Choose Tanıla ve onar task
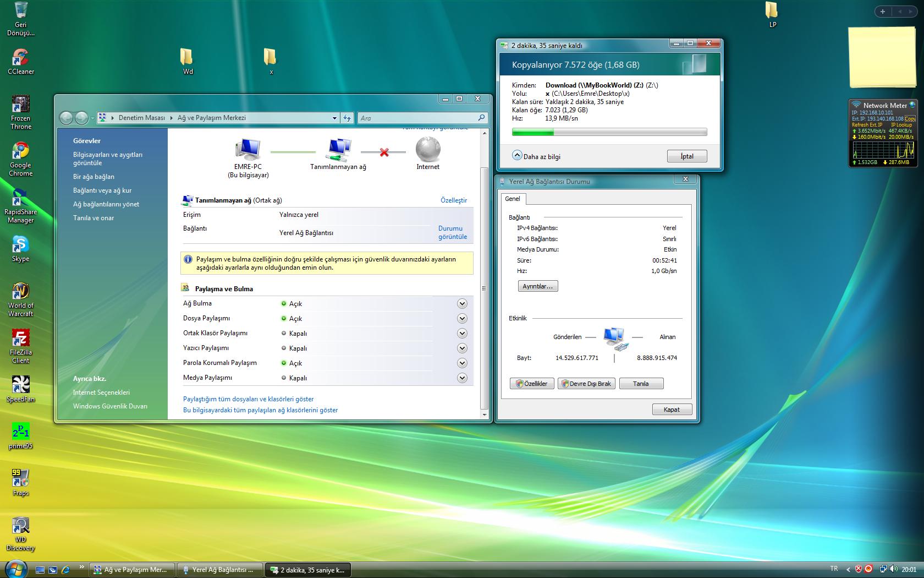924x578 pixels. 94,218
